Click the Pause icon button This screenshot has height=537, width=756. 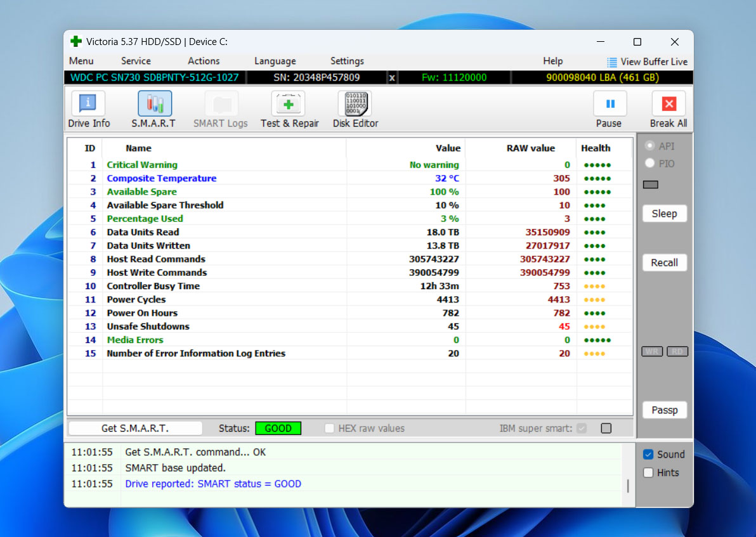610,103
